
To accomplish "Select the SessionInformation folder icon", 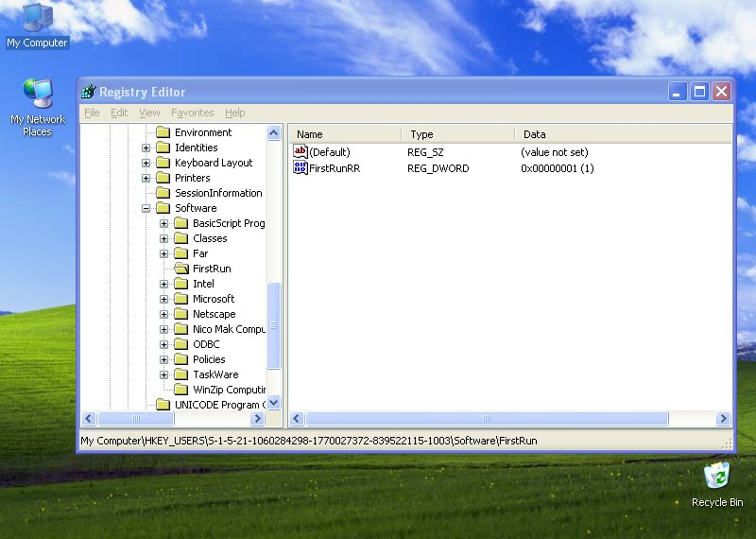I will [x=162, y=193].
